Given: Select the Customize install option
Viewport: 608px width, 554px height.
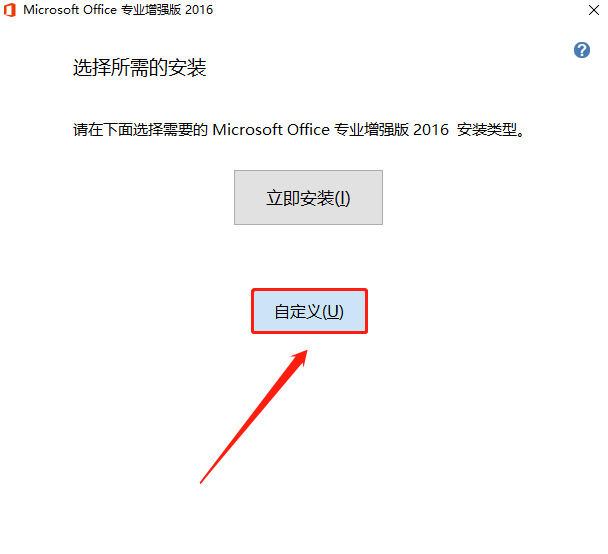Looking at the screenshot, I should (309, 311).
